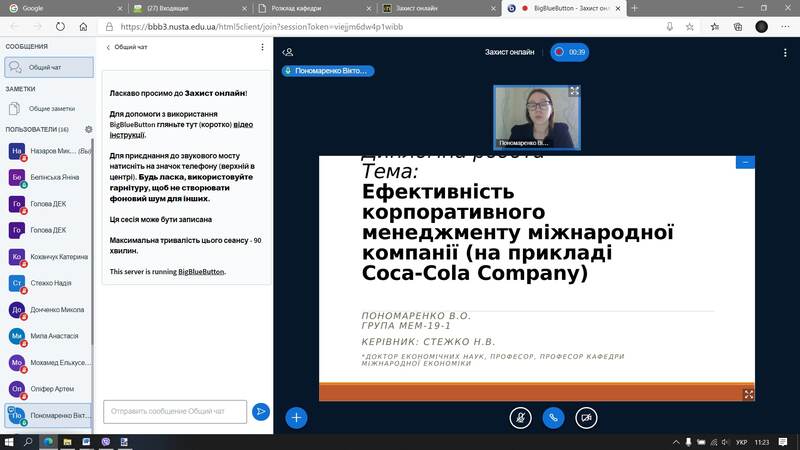Select user Олфер Артем
The image size is (800, 450).
click(x=49, y=389)
